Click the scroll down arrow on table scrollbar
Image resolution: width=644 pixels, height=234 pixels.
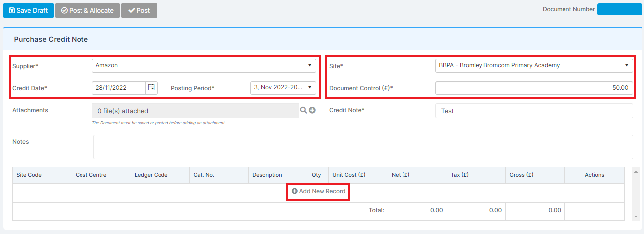636,217
